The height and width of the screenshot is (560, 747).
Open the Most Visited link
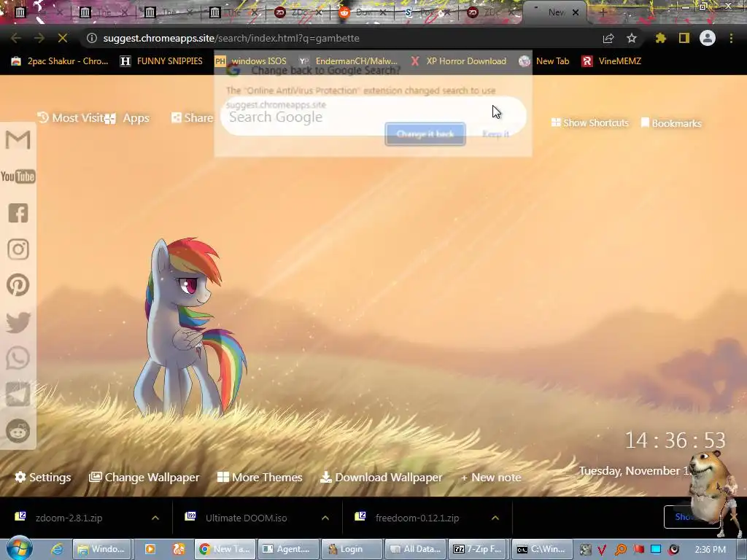(71, 117)
